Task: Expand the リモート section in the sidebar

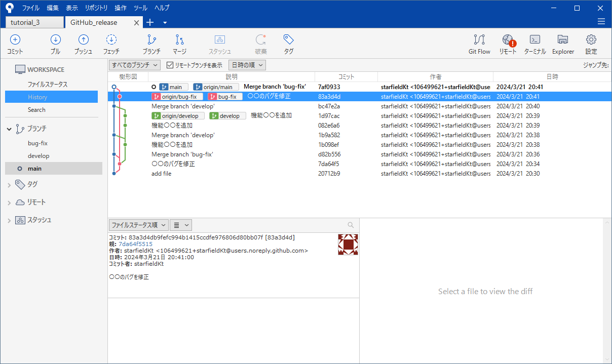Action: point(9,203)
